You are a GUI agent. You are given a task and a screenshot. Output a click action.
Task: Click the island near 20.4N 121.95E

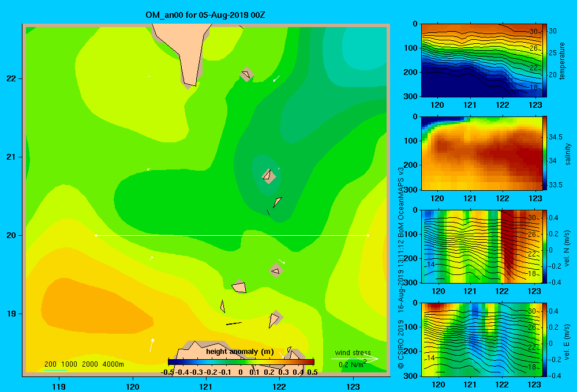tap(277, 202)
